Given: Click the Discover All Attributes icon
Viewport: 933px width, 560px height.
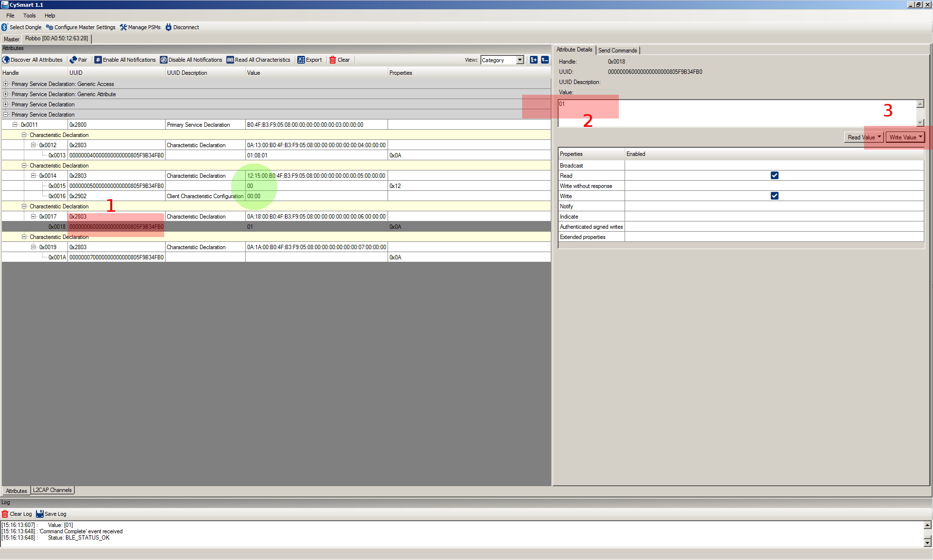Looking at the screenshot, I should [x=6, y=60].
